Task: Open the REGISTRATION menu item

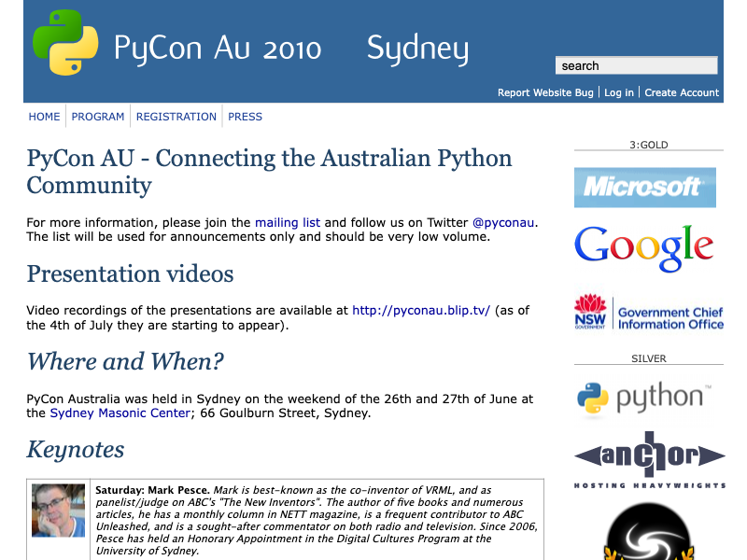Action: click(176, 117)
